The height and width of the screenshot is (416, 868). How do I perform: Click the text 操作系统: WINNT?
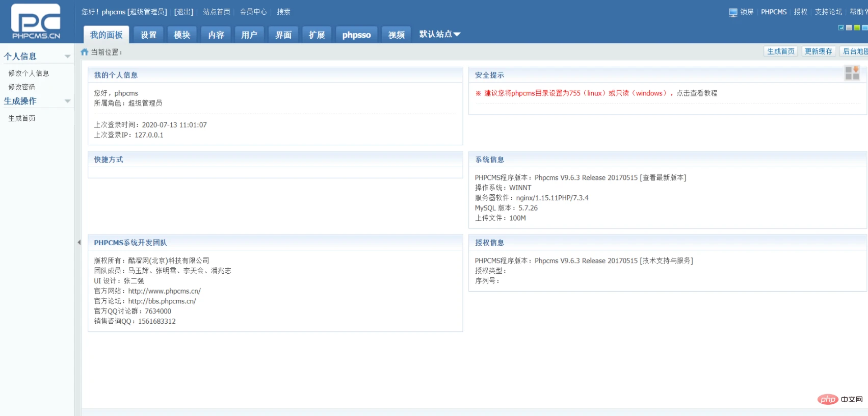(503, 188)
